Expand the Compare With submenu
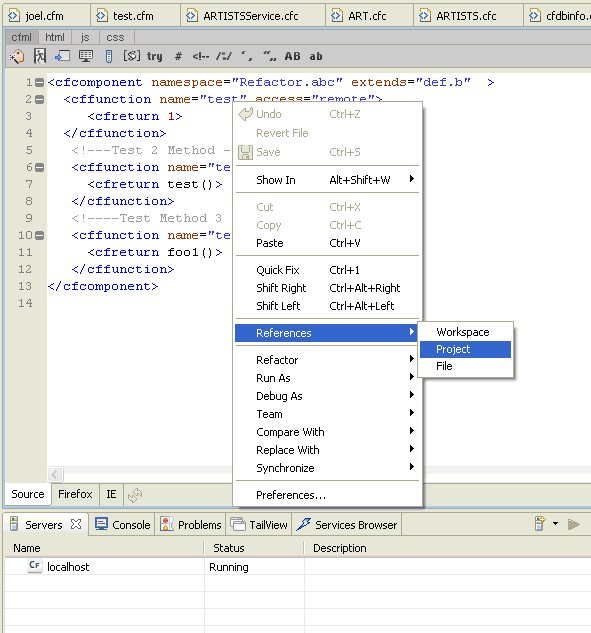Image resolution: width=591 pixels, height=633 pixels. click(x=327, y=432)
